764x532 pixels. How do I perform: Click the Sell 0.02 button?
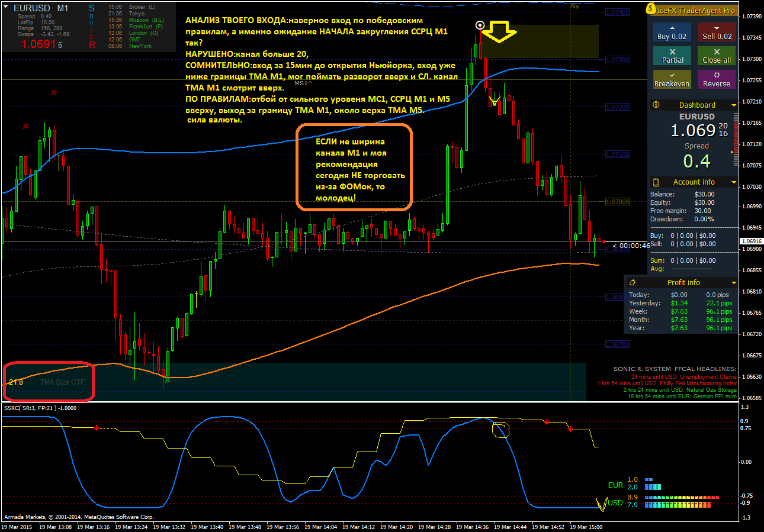717,32
